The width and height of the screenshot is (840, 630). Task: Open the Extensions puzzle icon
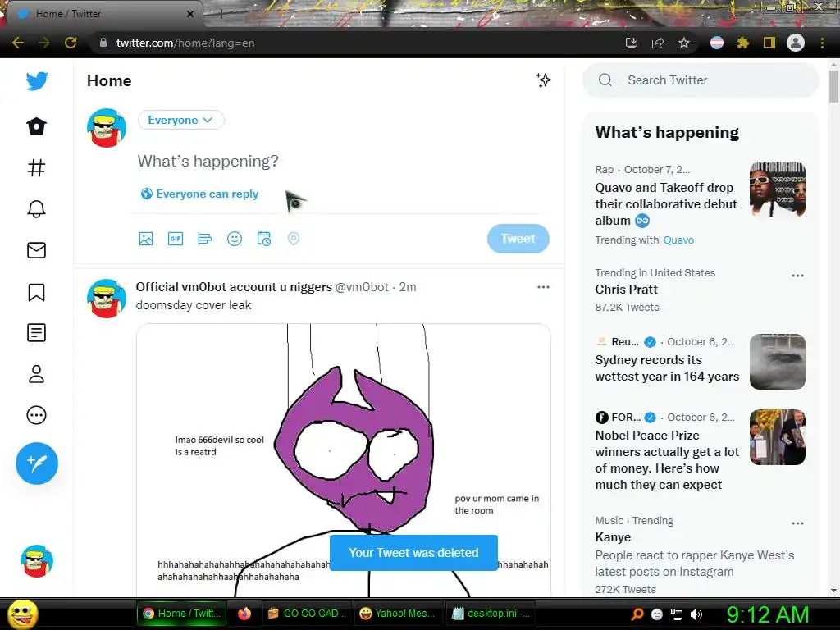click(743, 43)
